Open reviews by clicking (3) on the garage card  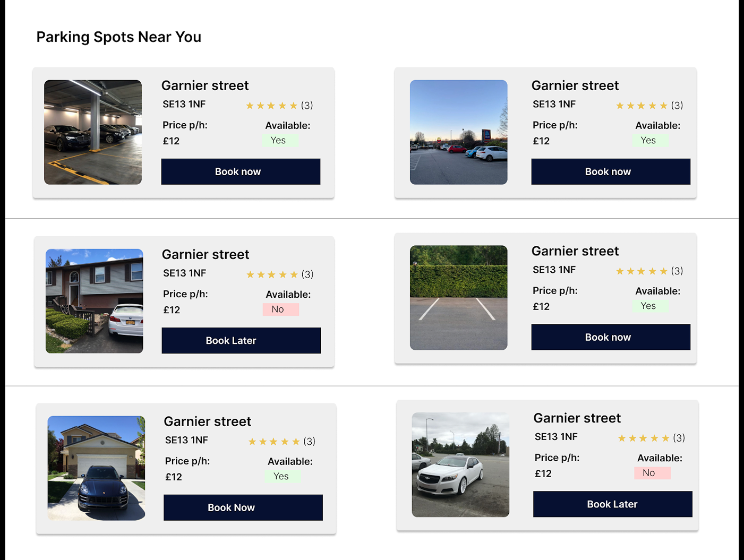[x=307, y=105]
